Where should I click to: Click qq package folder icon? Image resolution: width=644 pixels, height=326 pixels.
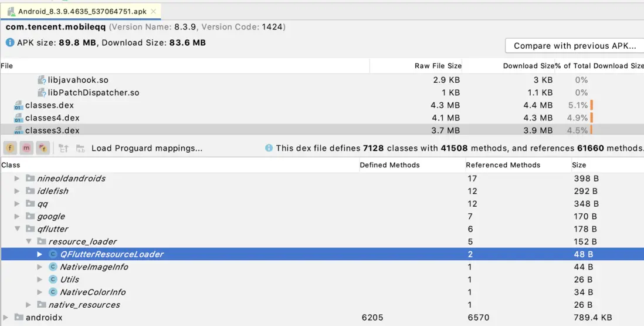point(30,203)
